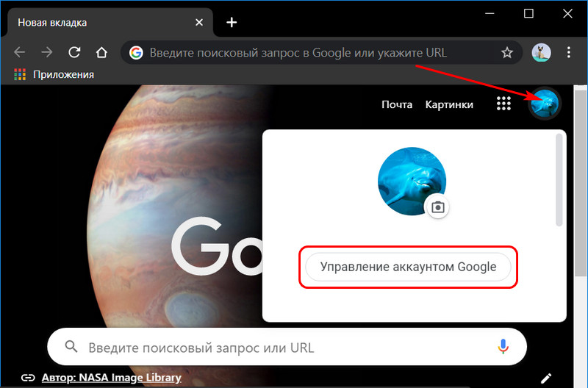This screenshot has width=588, height=388.
Task: Click the magnifier icon in search box
Action: [x=71, y=346]
